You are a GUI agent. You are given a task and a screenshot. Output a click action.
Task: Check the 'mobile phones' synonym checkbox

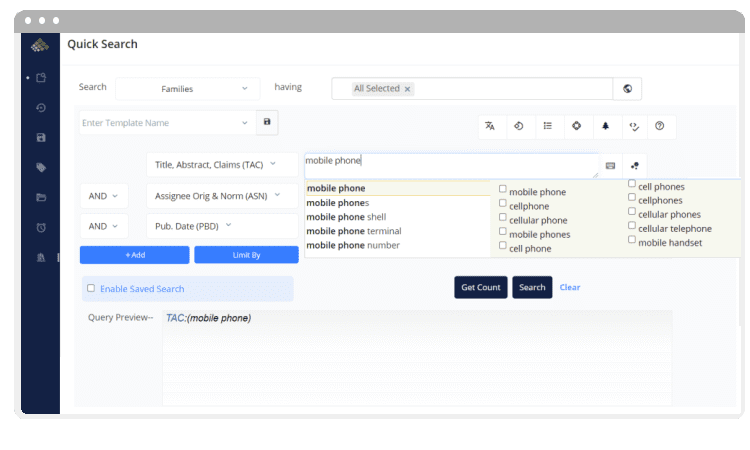503,231
